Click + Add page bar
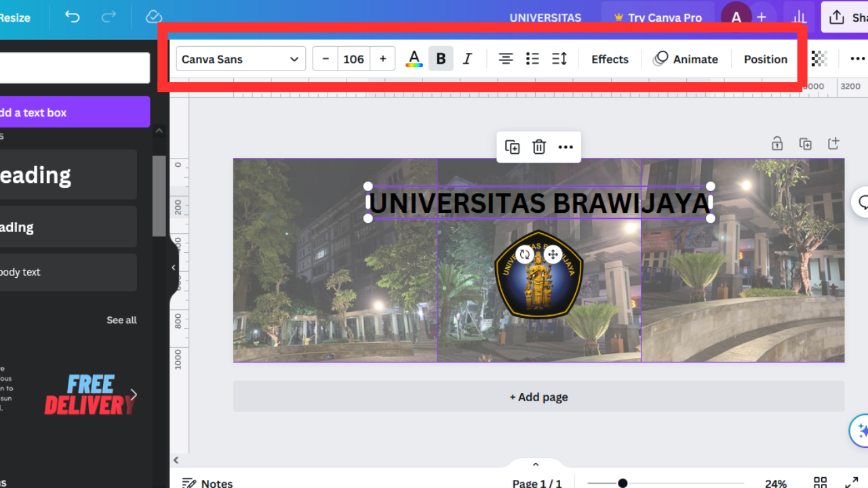The height and width of the screenshot is (488, 868). (539, 397)
